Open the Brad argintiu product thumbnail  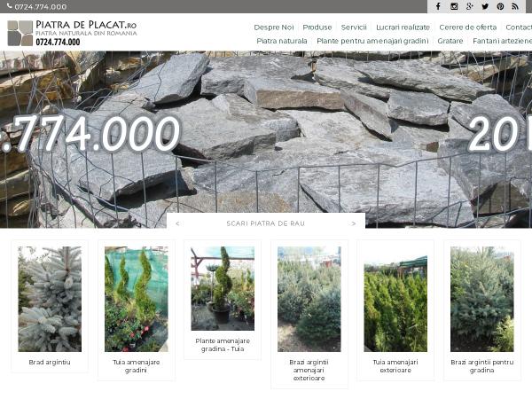(50, 299)
